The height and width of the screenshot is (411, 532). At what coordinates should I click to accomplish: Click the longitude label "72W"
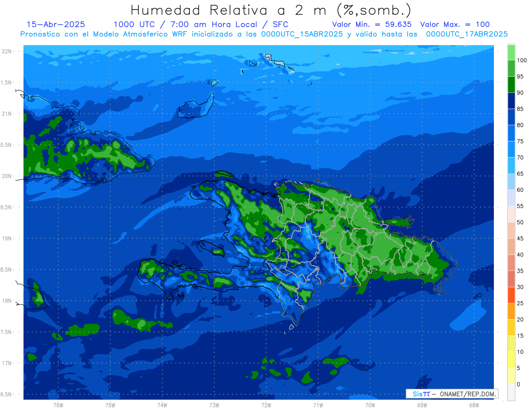coord(266,405)
